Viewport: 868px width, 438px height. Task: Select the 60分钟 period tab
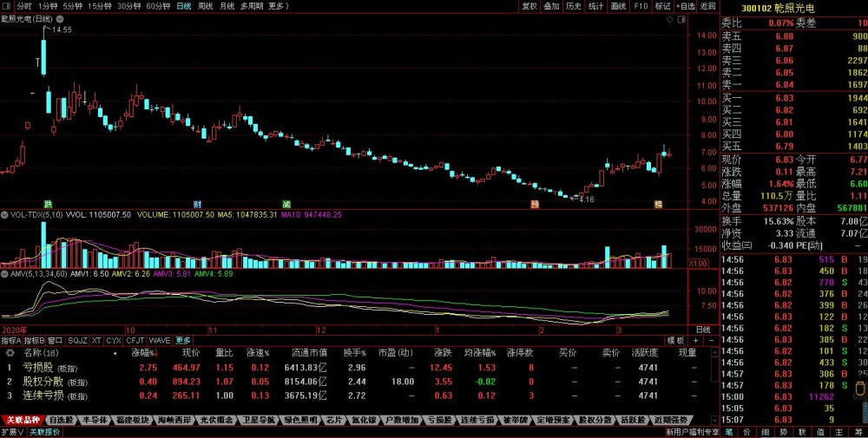click(x=158, y=6)
